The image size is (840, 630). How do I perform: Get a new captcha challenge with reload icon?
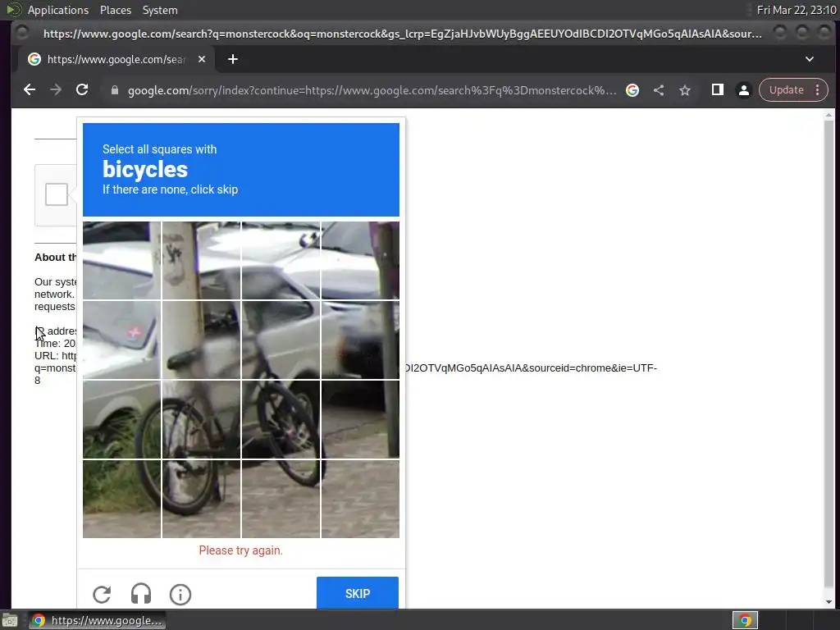pyautogui.click(x=102, y=595)
